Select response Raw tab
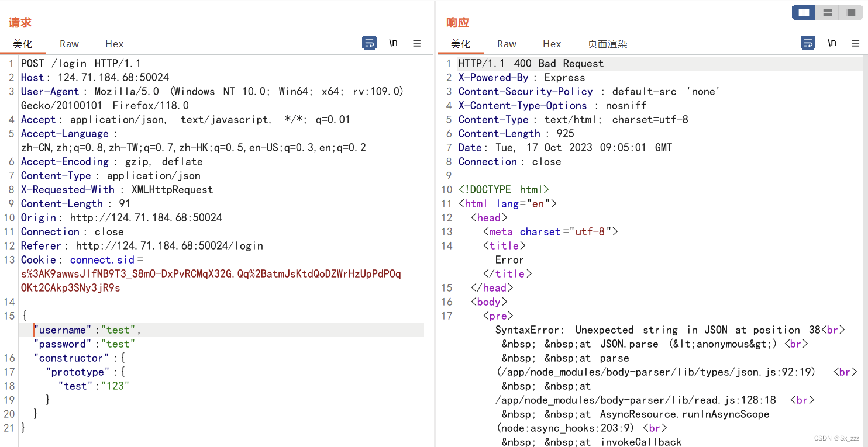The image size is (868, 447). pyautogui.click(x=507, y=44)
